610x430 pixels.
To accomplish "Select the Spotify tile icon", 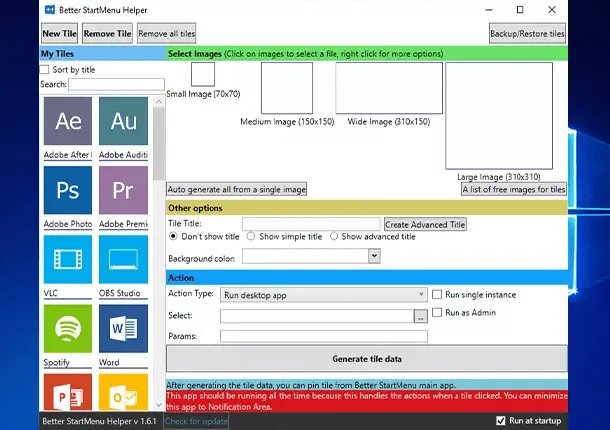I will pos(68,328).
